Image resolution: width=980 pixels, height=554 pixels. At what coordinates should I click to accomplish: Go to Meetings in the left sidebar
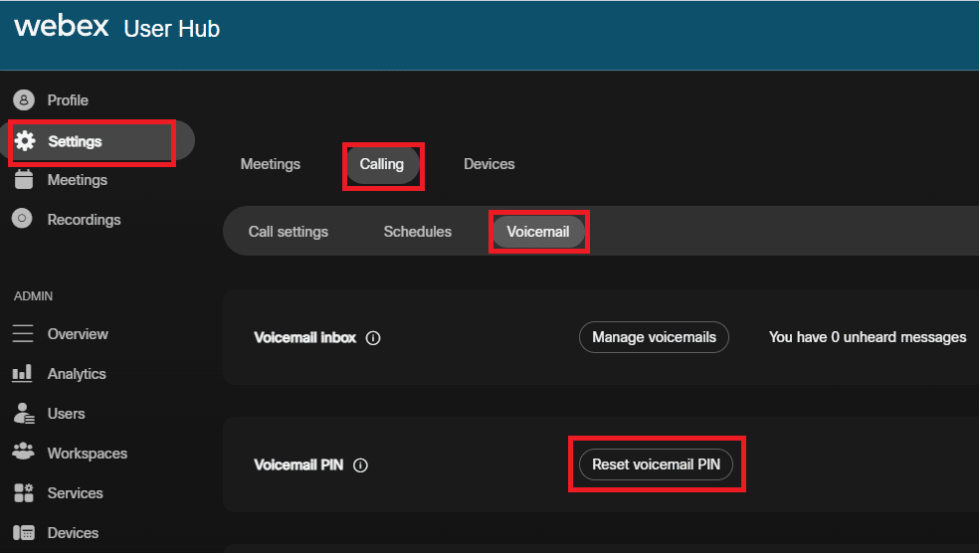click(78, 180)
